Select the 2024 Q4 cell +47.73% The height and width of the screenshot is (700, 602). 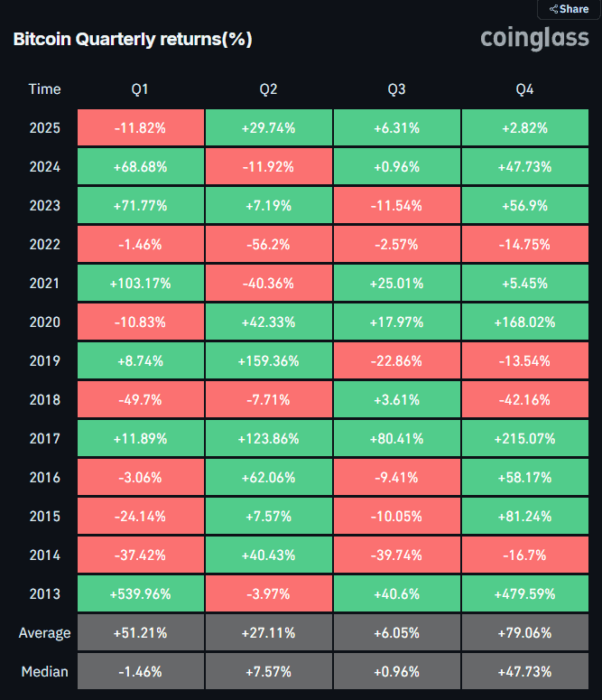[x=524, y=167]
